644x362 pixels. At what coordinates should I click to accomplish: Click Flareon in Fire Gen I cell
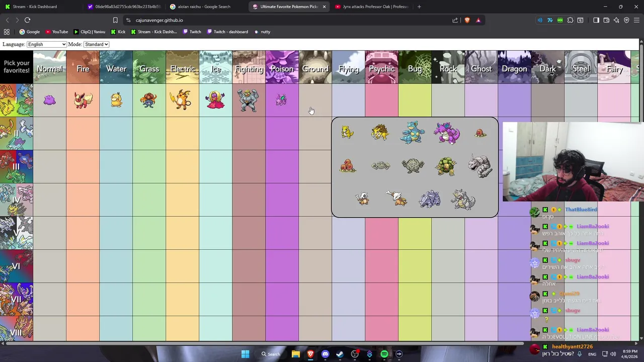click(83, 100)
